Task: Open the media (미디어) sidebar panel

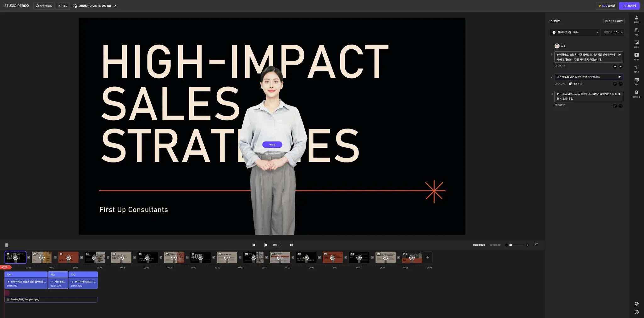Action: coord(636,56)
